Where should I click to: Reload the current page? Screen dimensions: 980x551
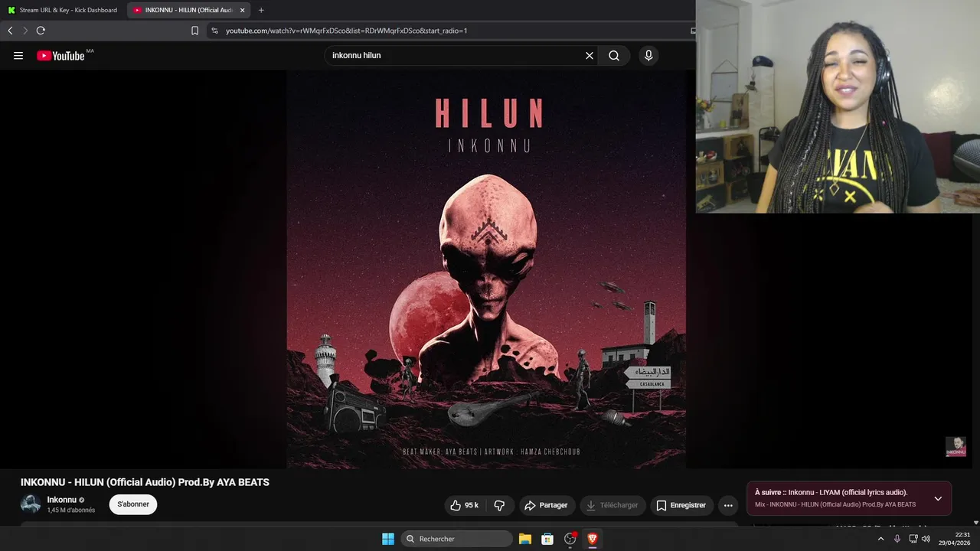coord(41,31)
